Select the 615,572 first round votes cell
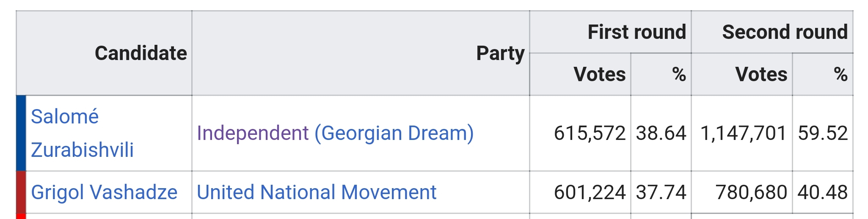 click(590, 133)
